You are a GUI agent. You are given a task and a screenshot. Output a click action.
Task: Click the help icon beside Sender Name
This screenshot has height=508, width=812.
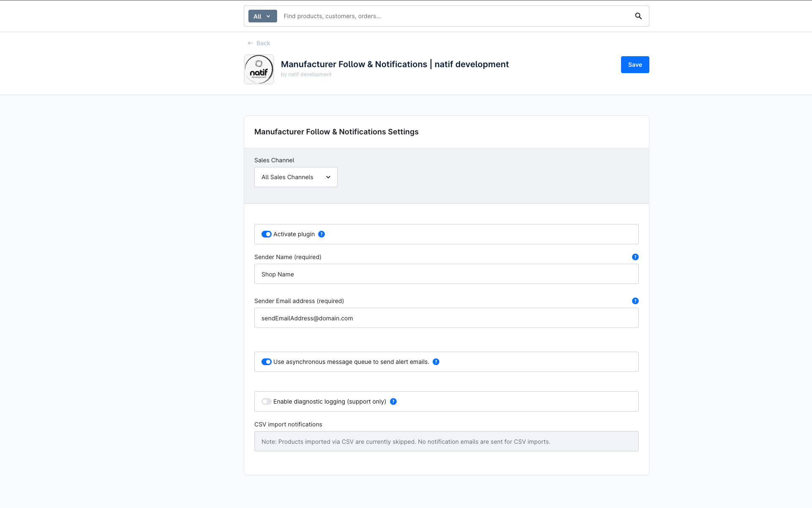click(635, 257)
